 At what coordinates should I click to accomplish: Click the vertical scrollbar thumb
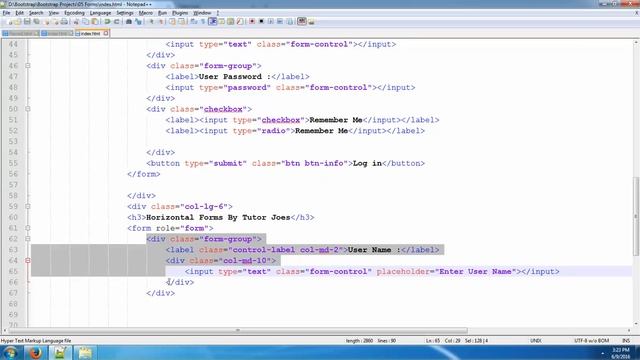coord(636,216)
